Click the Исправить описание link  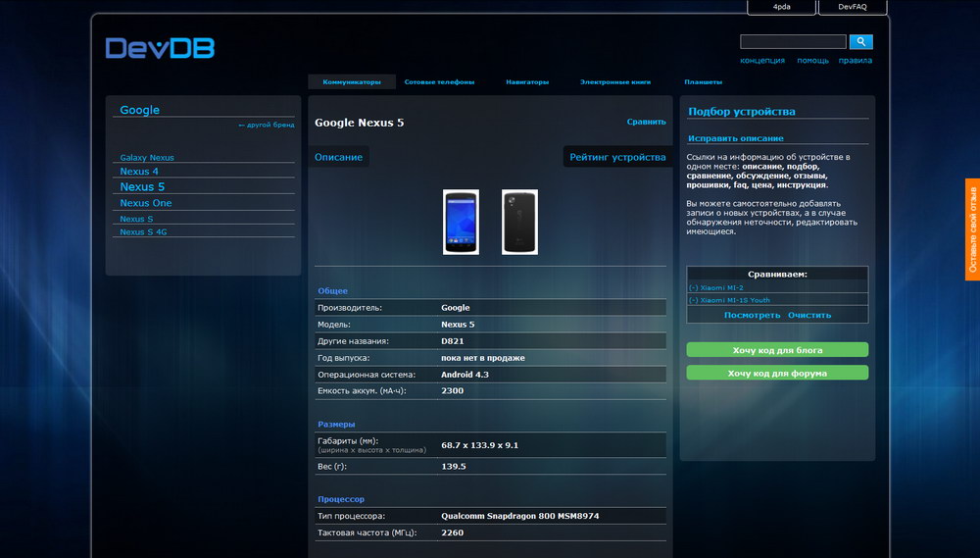[x=736, y=138]
